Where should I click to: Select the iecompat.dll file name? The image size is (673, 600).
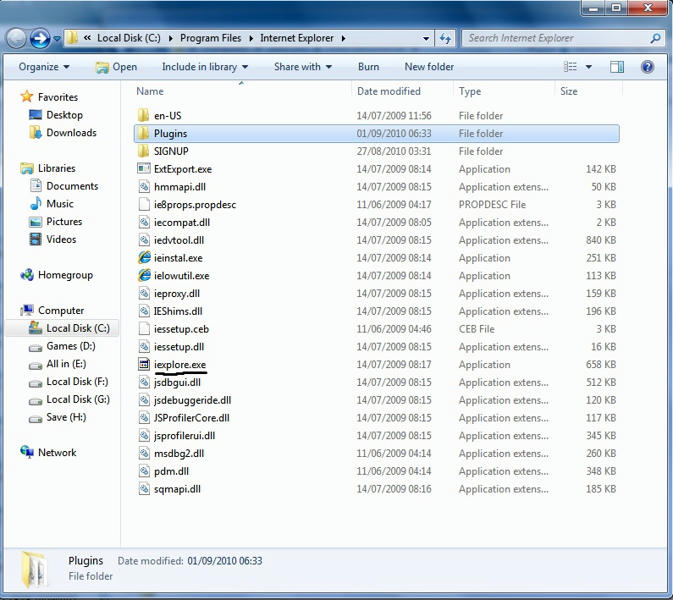coord(182,222)
